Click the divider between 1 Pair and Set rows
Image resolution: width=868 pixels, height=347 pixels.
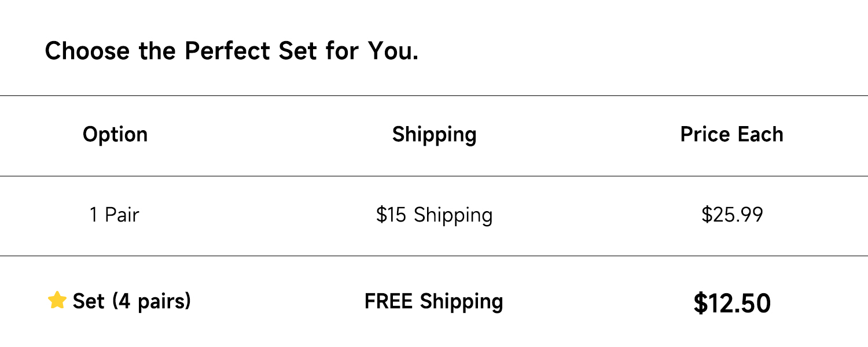[434, 256]
